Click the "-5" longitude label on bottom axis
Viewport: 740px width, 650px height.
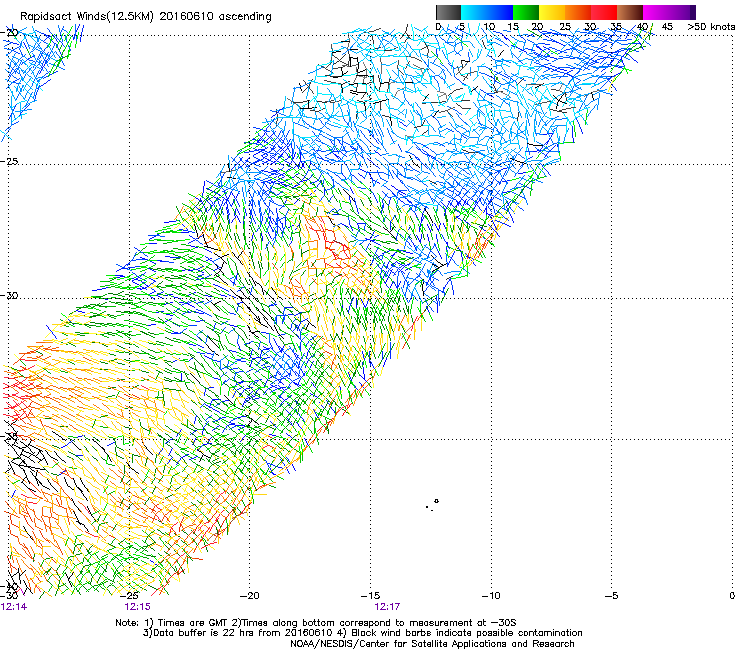click(x=612, y=596)
